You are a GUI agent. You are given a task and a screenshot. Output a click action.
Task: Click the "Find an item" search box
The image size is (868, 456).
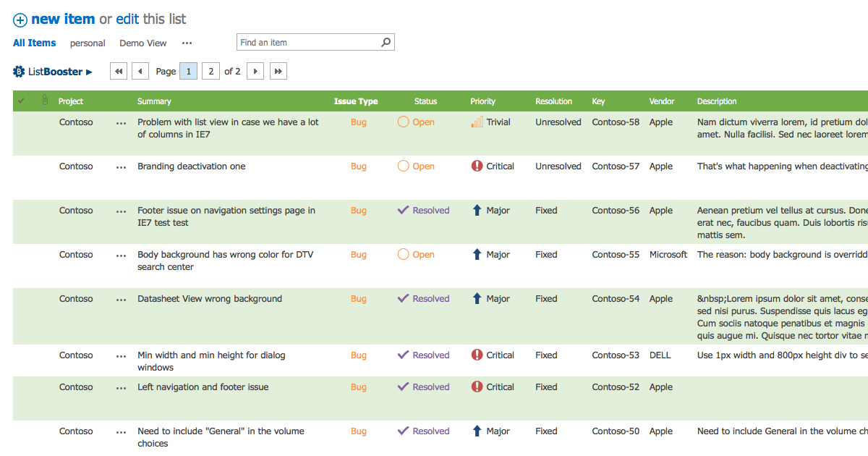click(x=304, y=41)
